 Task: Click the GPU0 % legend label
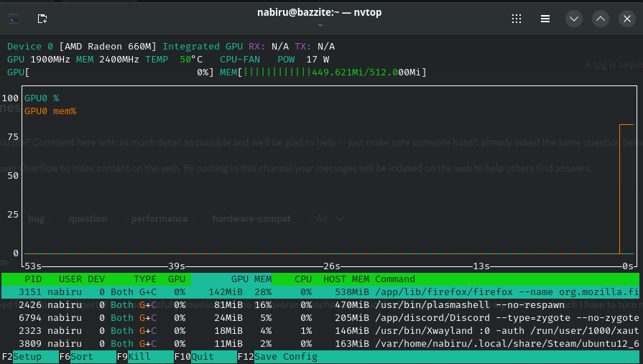(42, 98)
